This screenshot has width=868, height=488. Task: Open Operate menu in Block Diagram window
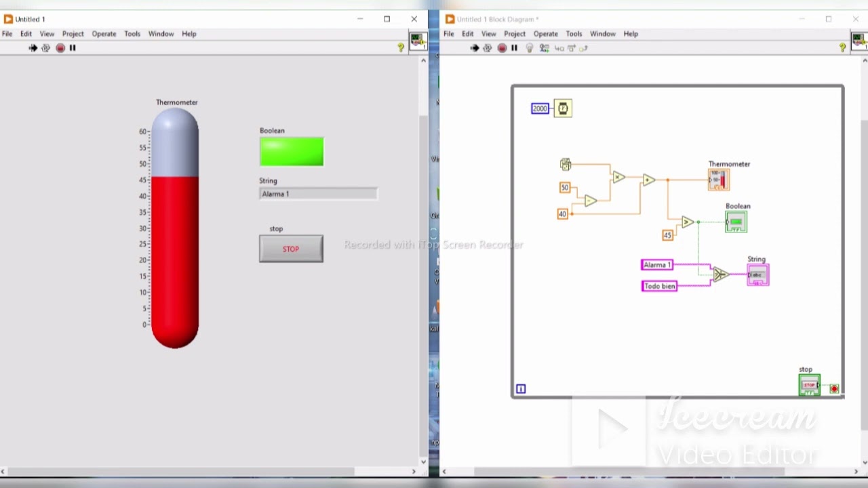click(x=545, y=34)
